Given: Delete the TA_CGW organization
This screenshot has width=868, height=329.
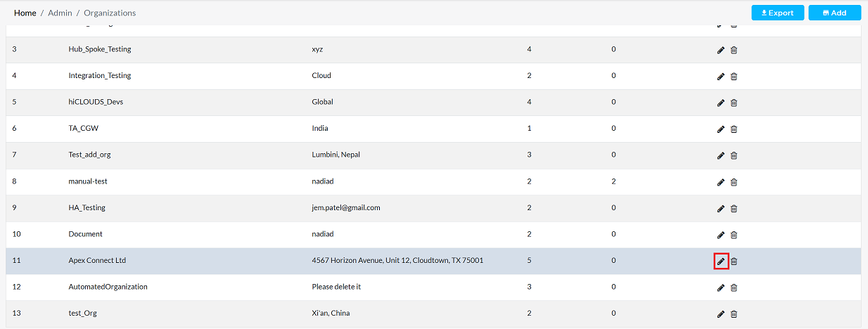Looking at the screenshot, I should click(734, 129).
